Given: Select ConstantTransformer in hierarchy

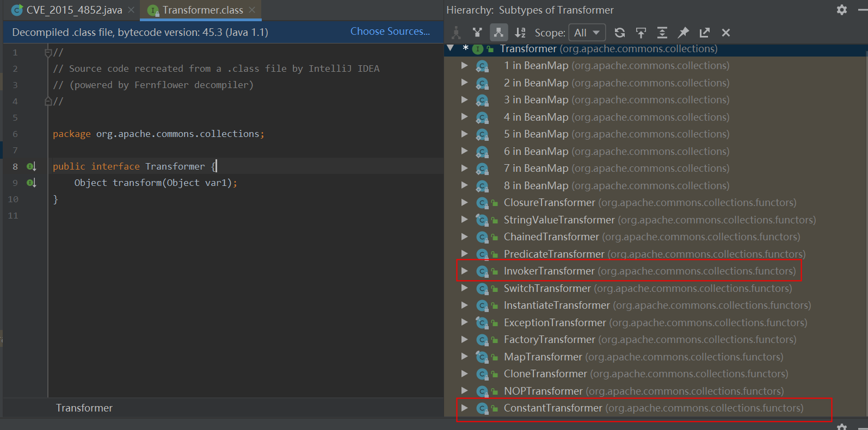Looking at the screenshot, I should point(654,408).
